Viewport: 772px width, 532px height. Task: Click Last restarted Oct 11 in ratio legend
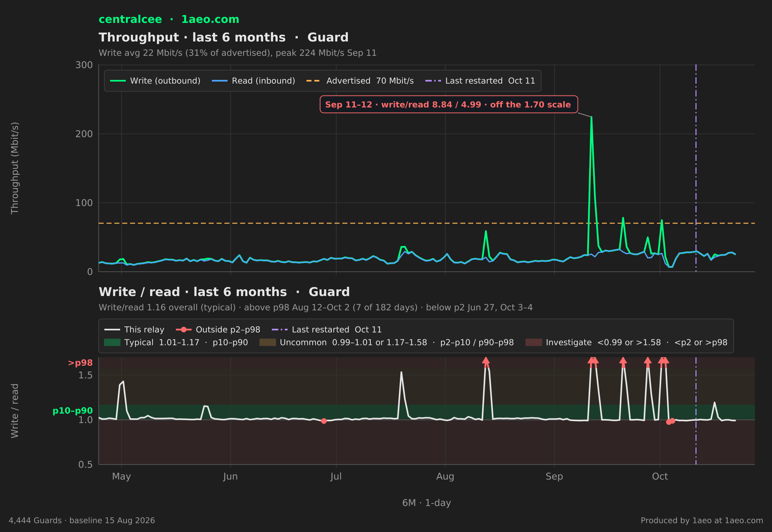pyautogui.click(x=327, y=330)
